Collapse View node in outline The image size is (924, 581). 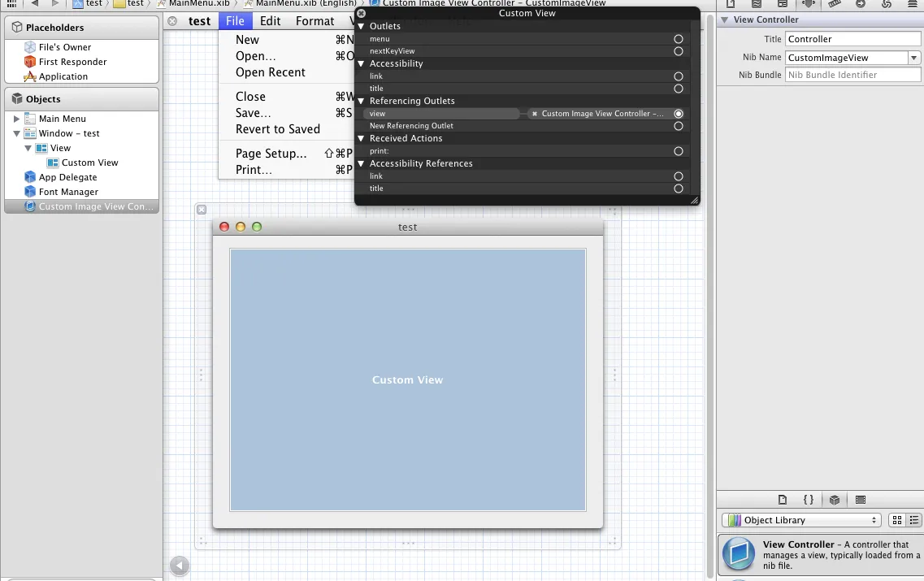tap(28, 149)
